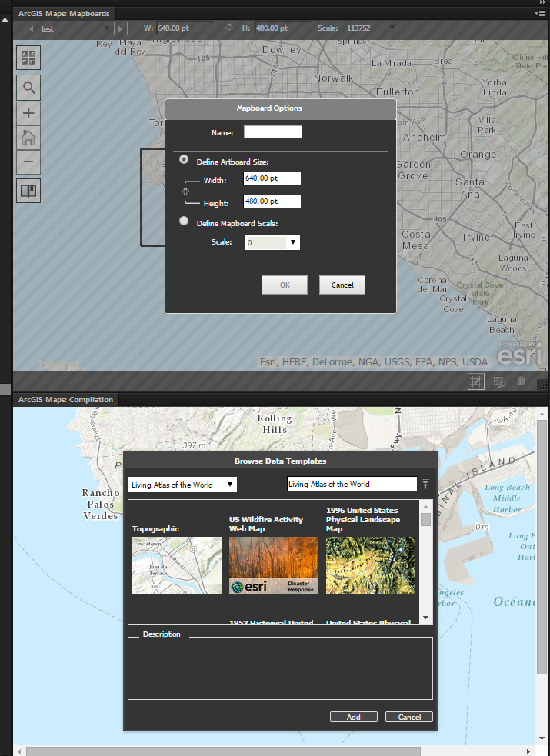Click the Height 480.00 pt field in dialog
The height and width of the screenshot is (756, 550).
[272, 201]
